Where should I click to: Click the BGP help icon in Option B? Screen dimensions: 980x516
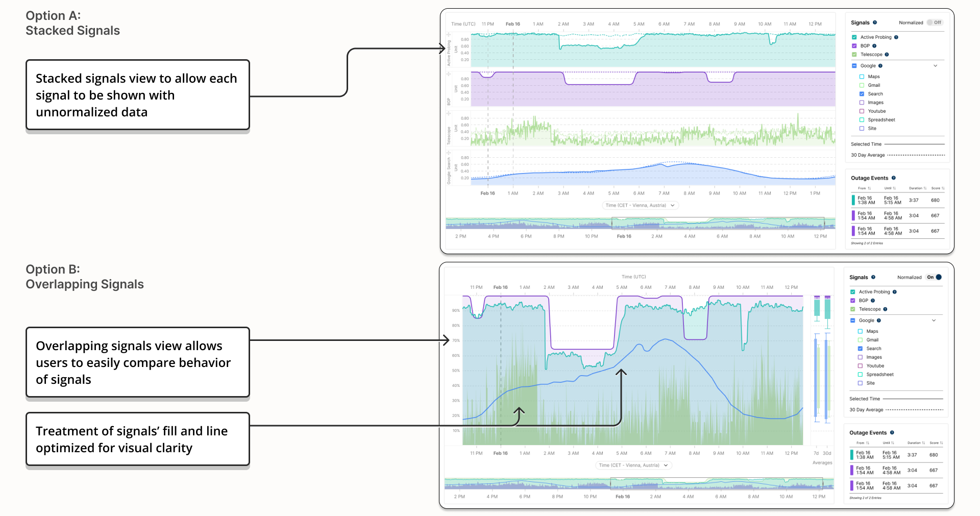click(873, 301)
